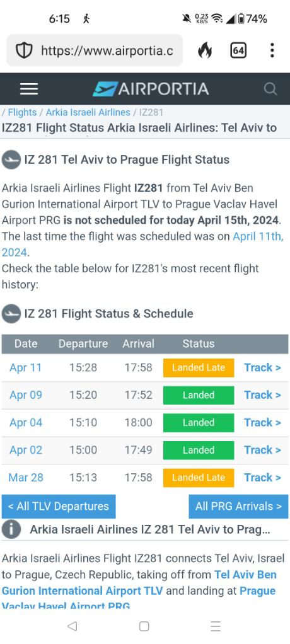Expand Track > for the Apr 11 flight
Screen dimensions: 290x644
point(262,367)
